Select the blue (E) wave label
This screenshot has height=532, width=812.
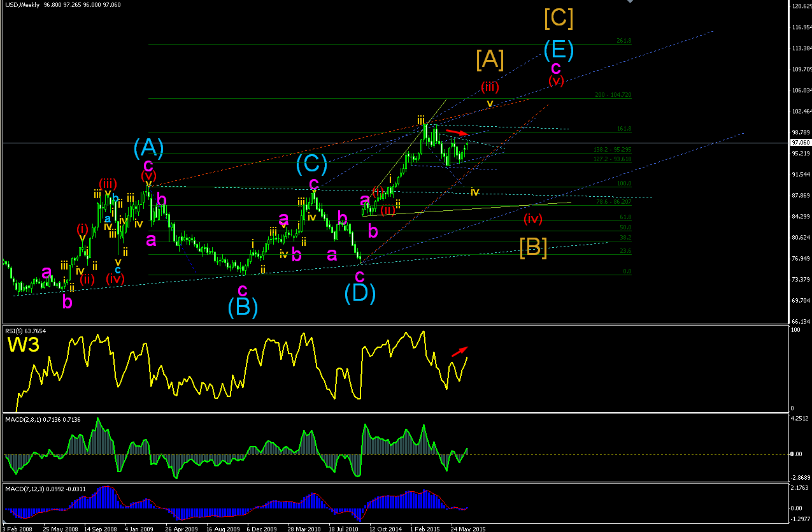[x=559, y=49]
